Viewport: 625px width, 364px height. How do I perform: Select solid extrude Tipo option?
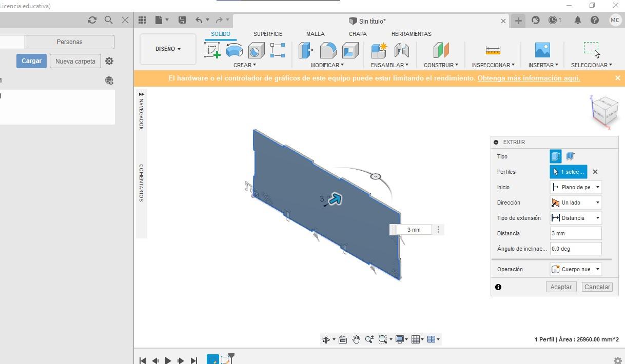pos(555,156)
